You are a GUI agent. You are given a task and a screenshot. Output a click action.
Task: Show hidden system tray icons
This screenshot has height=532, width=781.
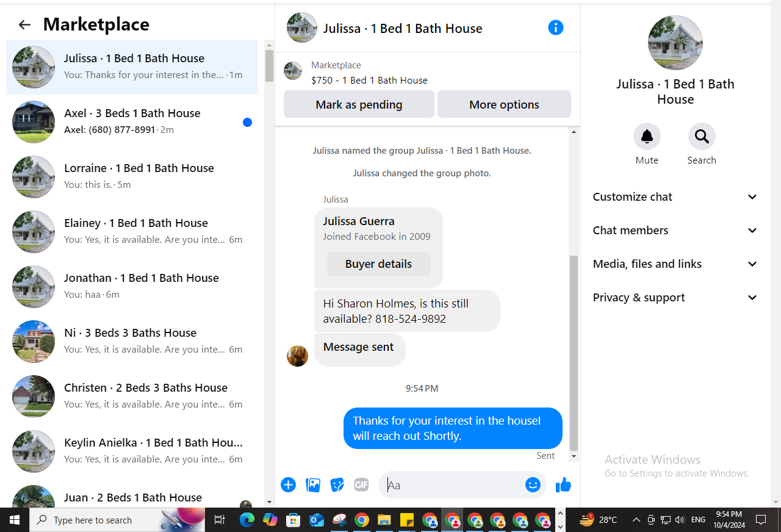pos(636,520)
